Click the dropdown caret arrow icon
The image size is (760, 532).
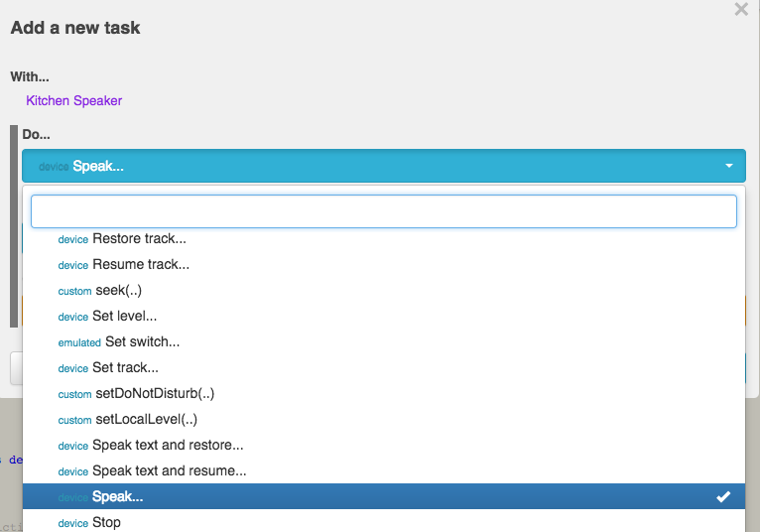(x=728, y=166)
